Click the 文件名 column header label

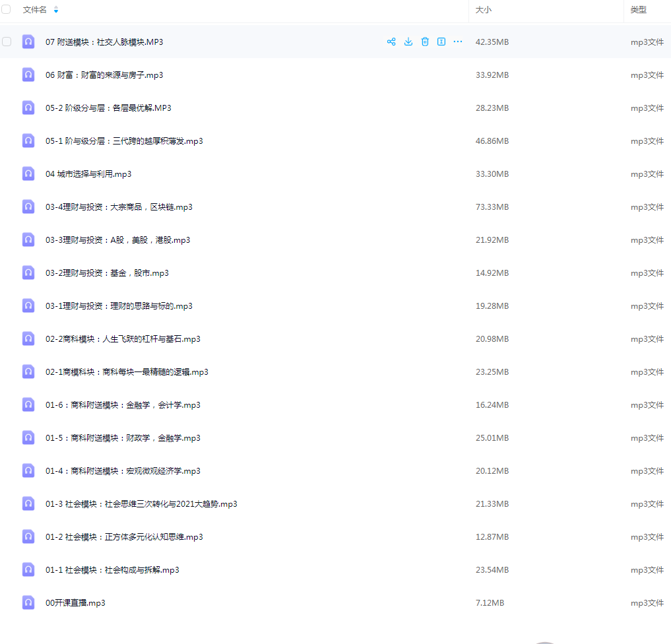click(x=34, y=10)
